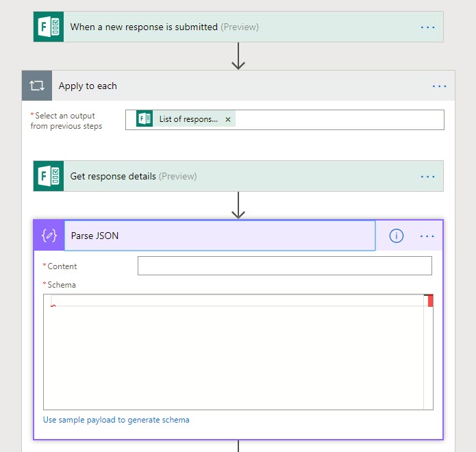The height and width of the screenshot is (452, 476).
Task: Click in the Content input field
Action: pyautogui.click(x=284, y=266)
